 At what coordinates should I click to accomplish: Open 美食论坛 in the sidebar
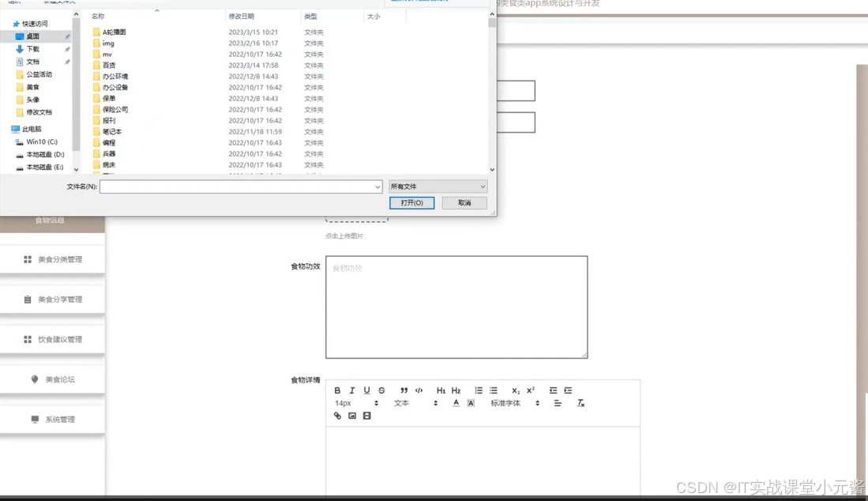pyautogui.click(x=53, y=379)
